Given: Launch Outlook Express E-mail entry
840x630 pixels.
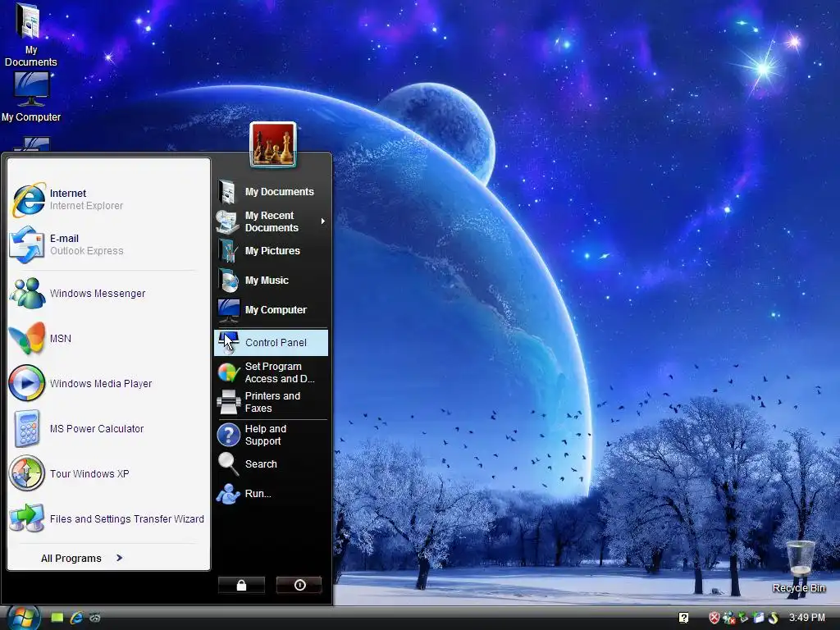Looking at the screenshot, I should point(109,244).
